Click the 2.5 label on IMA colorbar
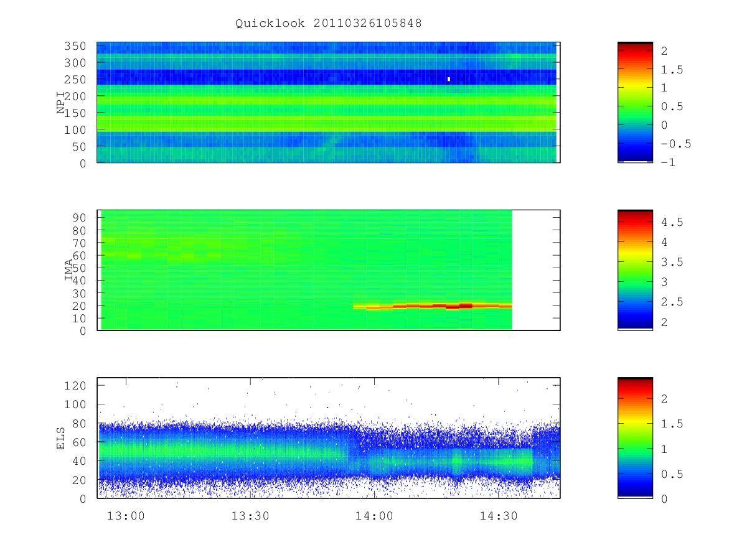747x560 pixels. coord(671,302)
